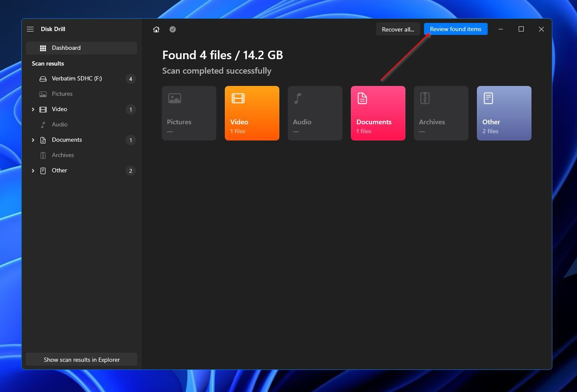Viewport: 577px width, 392px height.
Task: Click the Audio card music note icon
Action: point(298,98)
